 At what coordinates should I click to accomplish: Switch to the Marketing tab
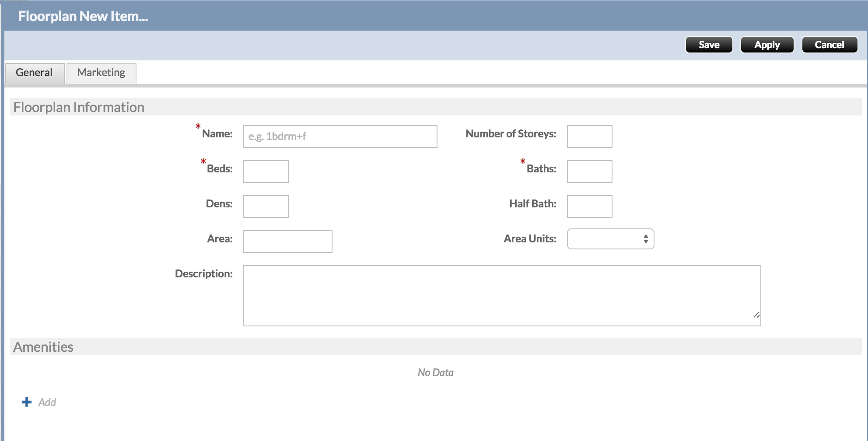click(x=101, y=73)
